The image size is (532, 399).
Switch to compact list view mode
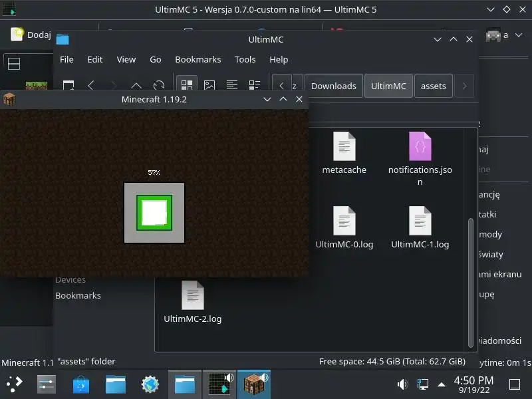[231, 84]
